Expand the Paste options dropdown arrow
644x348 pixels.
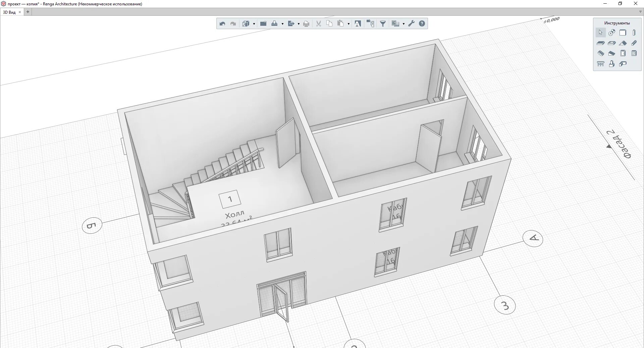(348, 24)
